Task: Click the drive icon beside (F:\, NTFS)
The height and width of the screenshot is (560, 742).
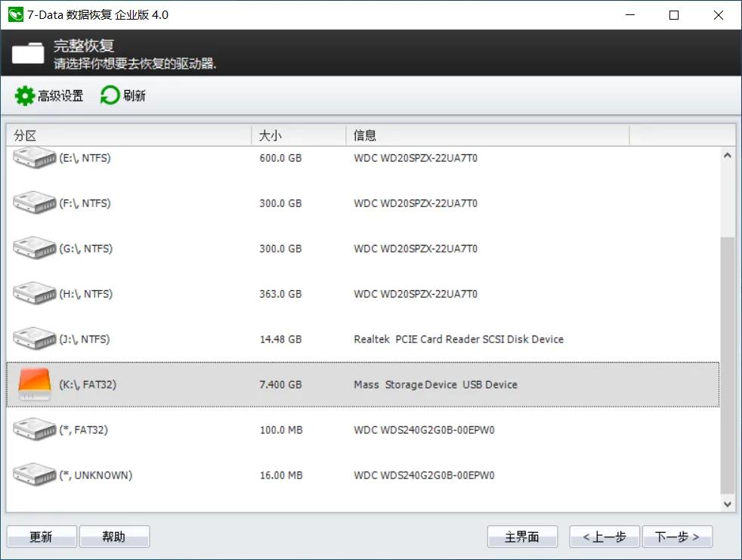Action: pos(35,203)
